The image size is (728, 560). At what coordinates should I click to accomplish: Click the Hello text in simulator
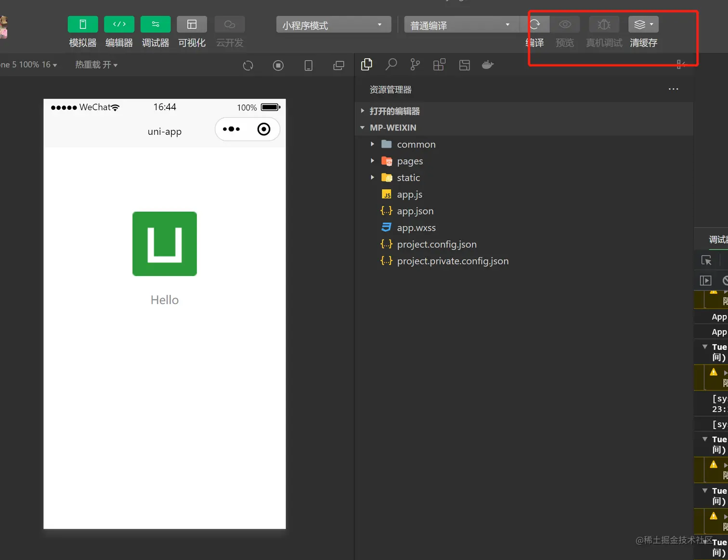coord(165,300)
